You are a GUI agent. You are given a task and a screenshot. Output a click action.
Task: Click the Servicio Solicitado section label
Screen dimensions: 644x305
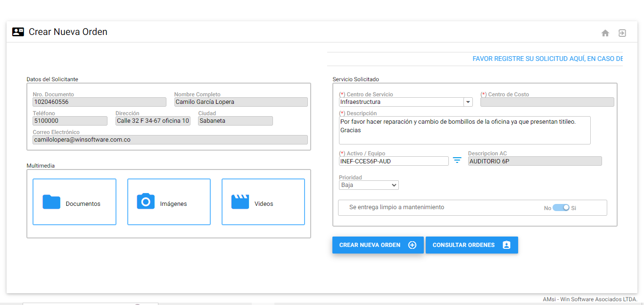tap(355, 79)
